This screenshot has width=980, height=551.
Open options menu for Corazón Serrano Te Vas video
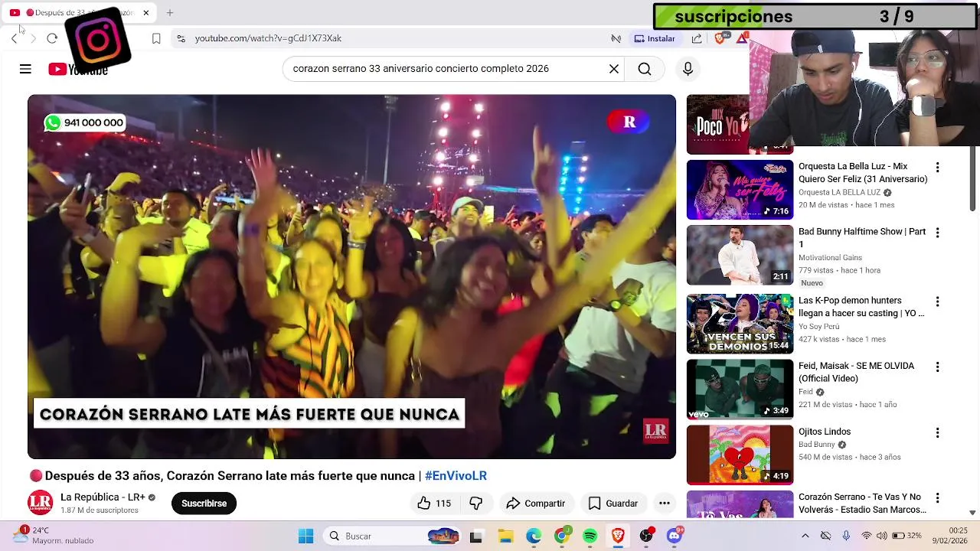pos(937,497)
